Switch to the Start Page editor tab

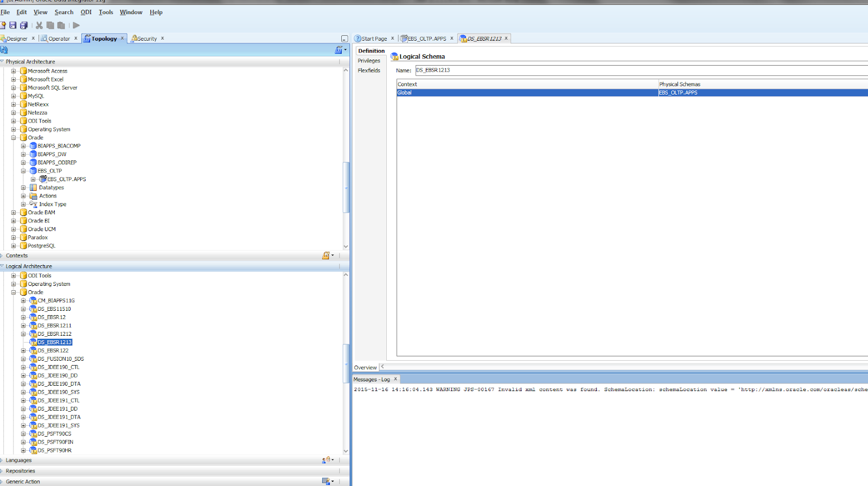[x=374, y=39]
